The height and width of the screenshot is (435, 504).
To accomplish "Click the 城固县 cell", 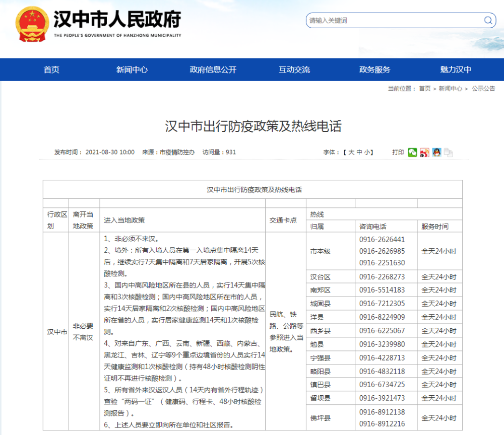I will [331, 304].
